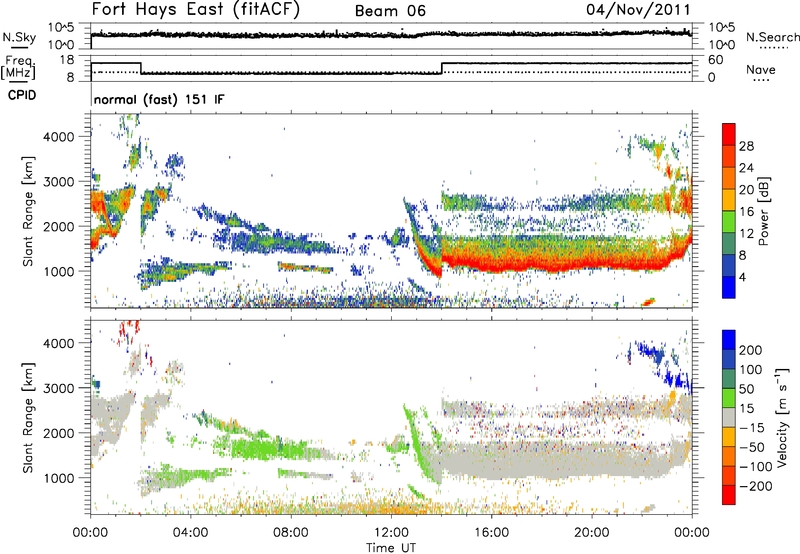This screenshot has height=554, width=800.
Task: Click 'normal (fast) 151 IF' text
Action: (159, 99)
